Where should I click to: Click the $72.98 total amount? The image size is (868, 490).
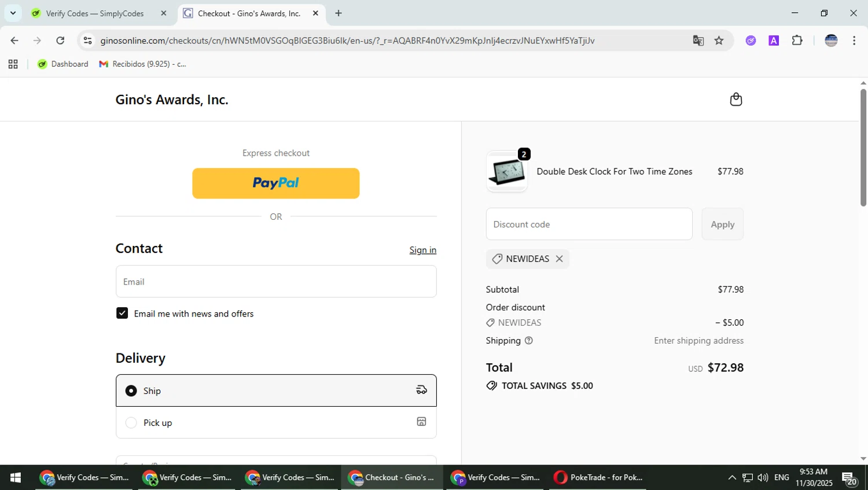[725, 367]
